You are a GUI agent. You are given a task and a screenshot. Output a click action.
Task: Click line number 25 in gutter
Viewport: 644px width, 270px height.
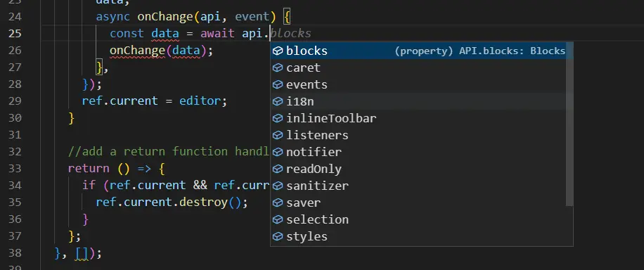tap(14, 33)
